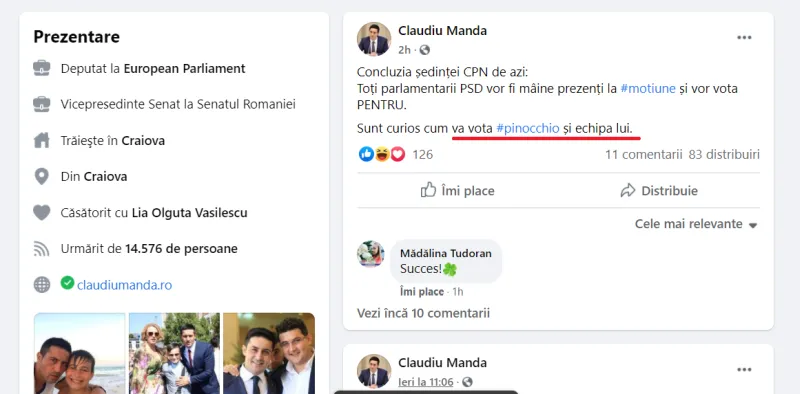Viewport: 800px width, 394px height.
Task: Click Mădălina Tudoran's commenter avatar
Action: click(371, 254)
